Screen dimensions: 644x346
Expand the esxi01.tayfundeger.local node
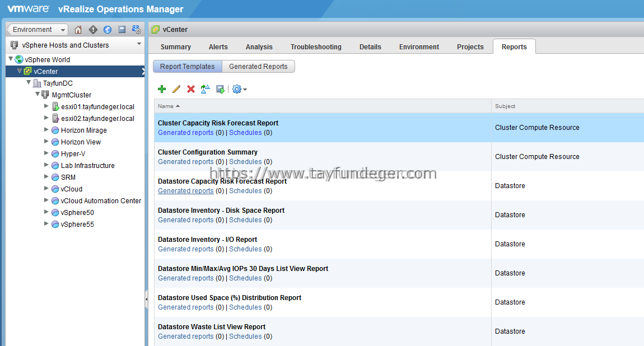click(x=46, y=106)
